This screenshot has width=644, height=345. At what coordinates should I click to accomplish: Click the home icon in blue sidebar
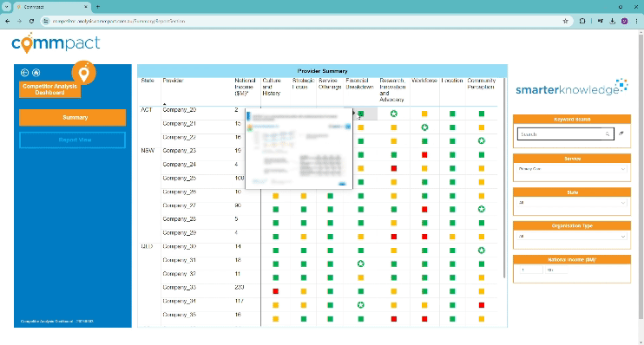point(36,73)
